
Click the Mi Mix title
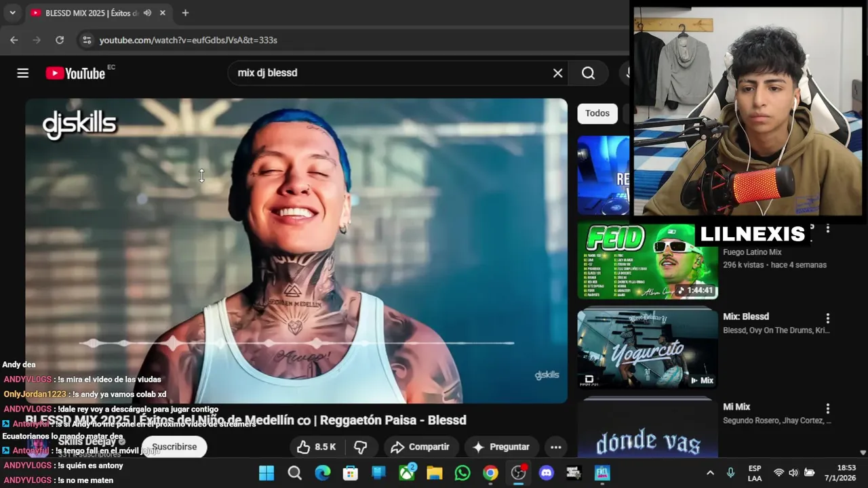[x=736, y=407]
